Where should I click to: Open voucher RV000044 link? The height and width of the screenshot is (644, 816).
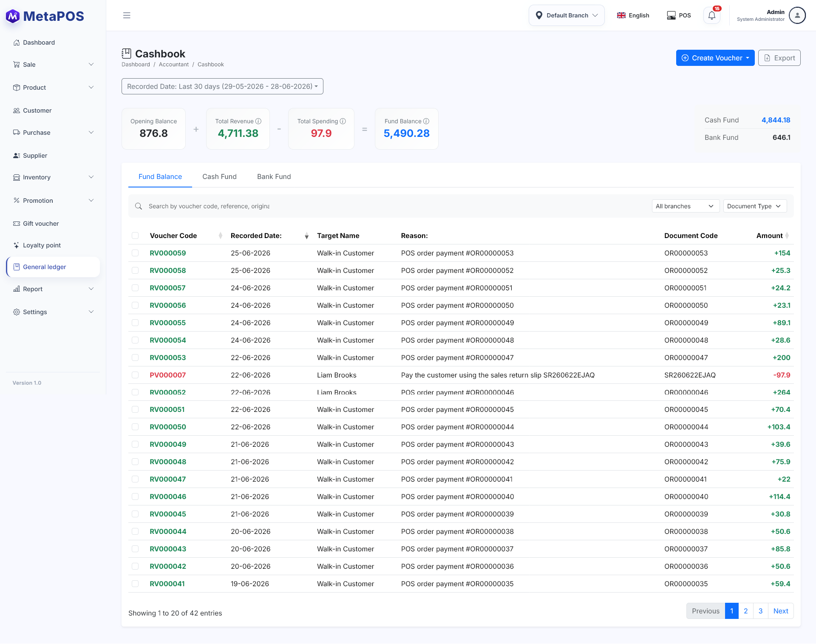click(168, 531)
